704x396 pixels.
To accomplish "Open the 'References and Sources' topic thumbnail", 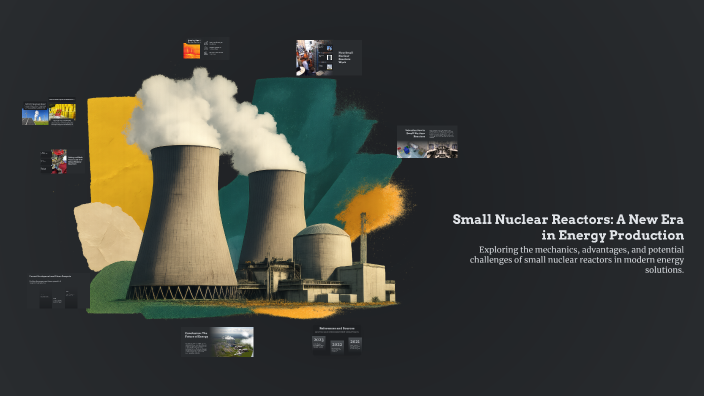I will pyautogui.click(x=337, y=340).
